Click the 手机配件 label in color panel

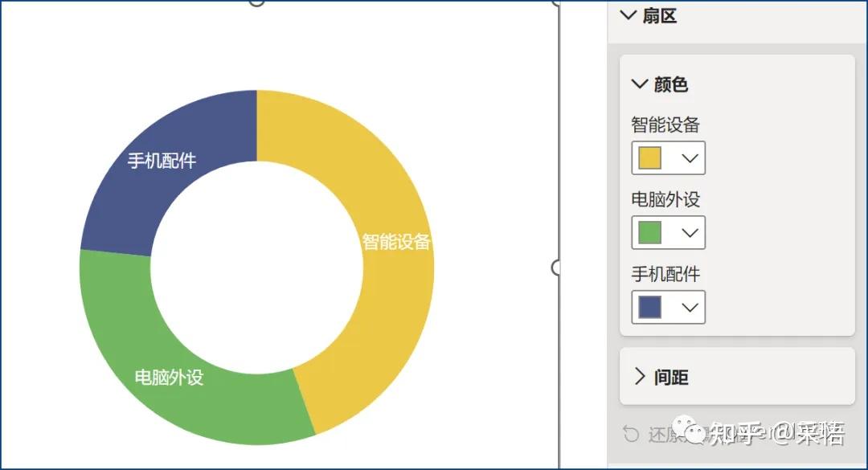coord(665,274)
